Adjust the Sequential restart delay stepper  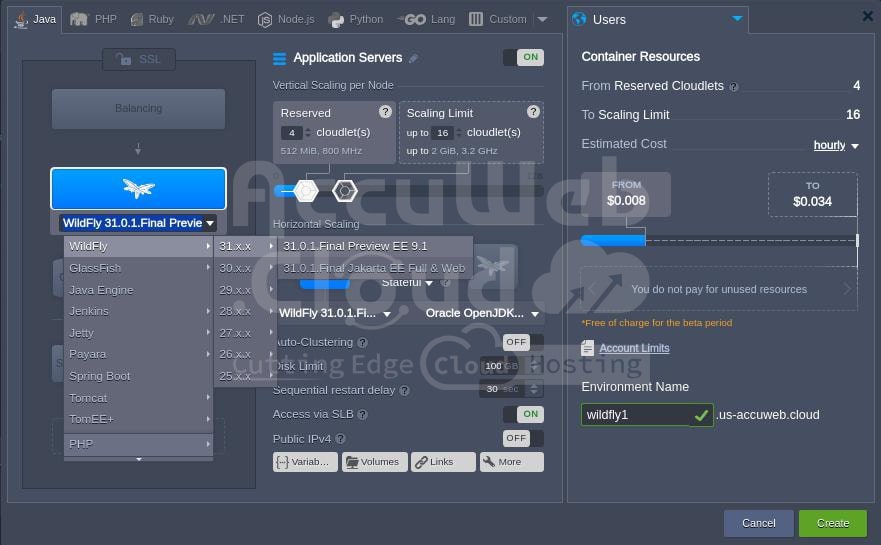534,389
